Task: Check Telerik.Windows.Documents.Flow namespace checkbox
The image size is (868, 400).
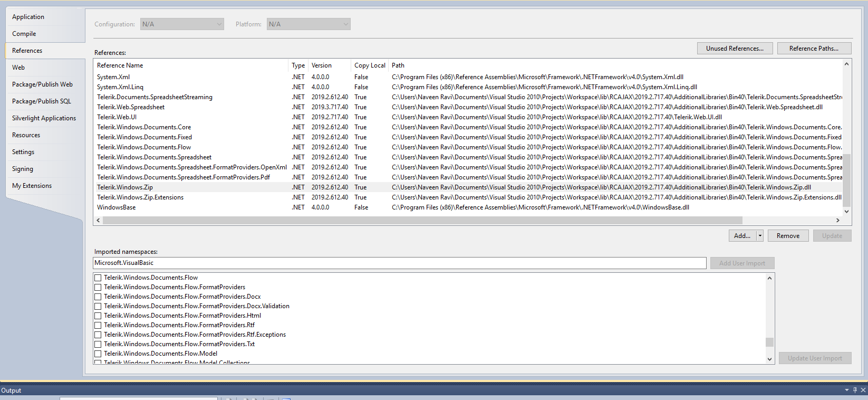Action: [98, 278]
